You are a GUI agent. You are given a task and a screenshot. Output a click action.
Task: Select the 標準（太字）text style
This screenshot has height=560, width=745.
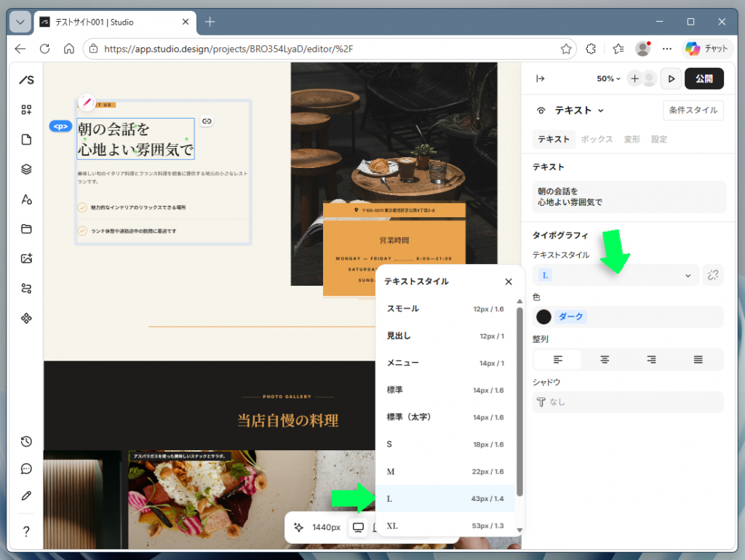tap(445, 417)
